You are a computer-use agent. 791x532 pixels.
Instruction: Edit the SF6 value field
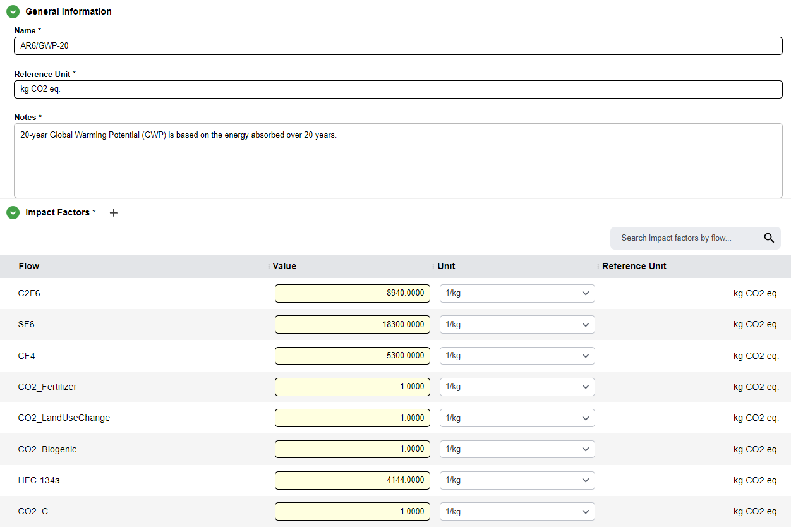(353, 324)
